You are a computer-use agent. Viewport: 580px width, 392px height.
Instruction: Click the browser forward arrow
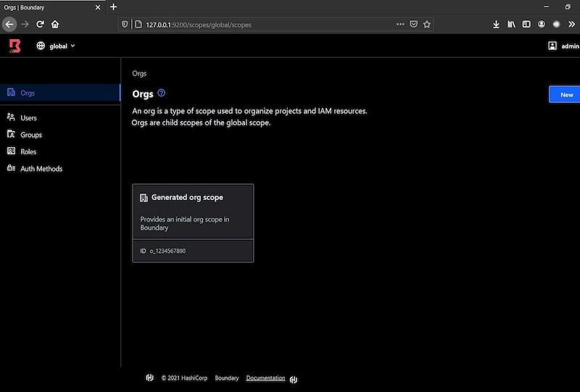pos(25,25)
